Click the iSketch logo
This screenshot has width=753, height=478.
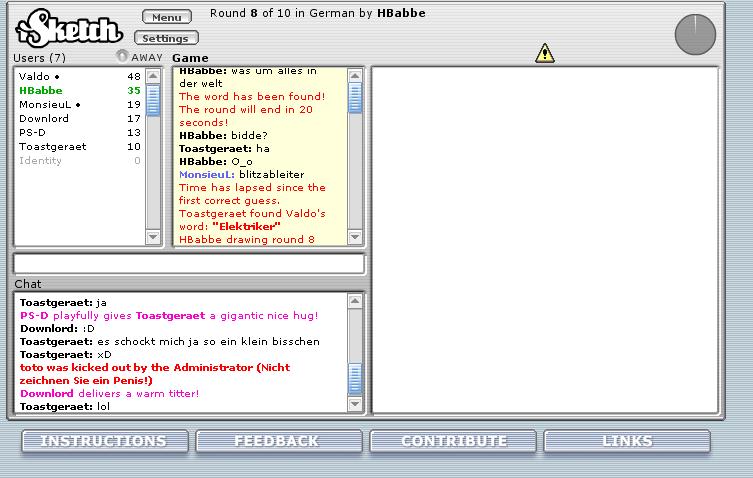pos(68,27)
